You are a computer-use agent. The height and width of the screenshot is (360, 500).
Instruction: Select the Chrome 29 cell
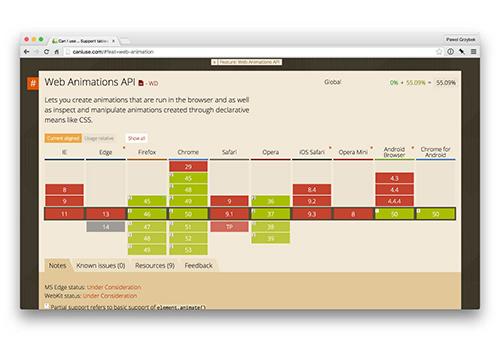(188, 166)
